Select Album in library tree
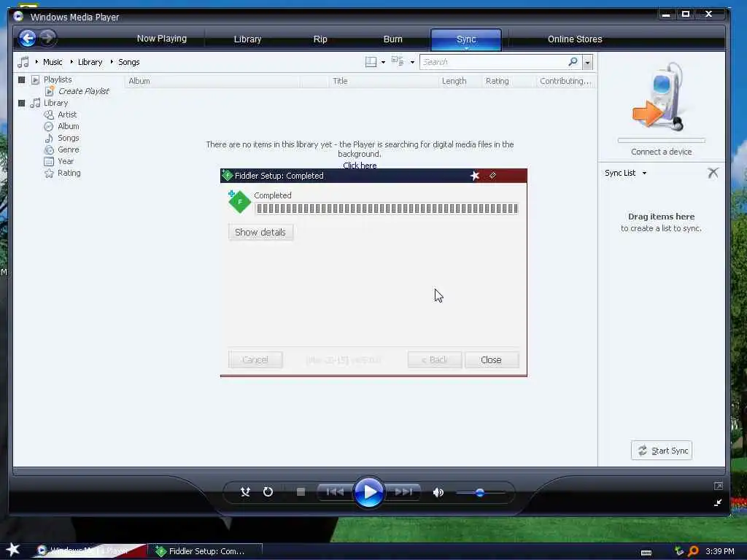 [68, 126]
